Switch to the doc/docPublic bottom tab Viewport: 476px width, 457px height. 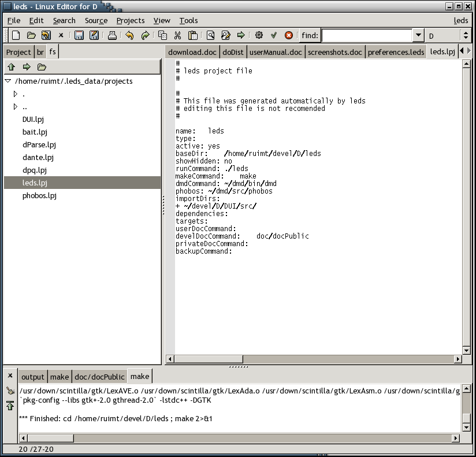[x=99, y=377]
